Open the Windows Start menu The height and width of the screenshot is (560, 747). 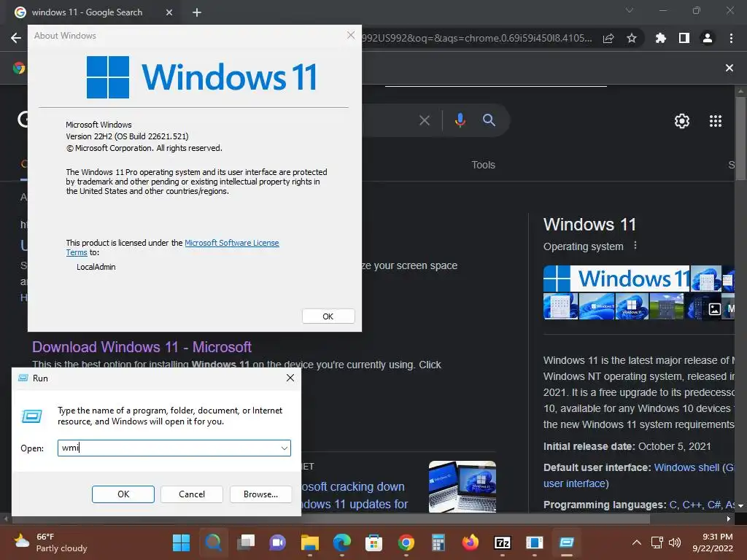tap(181, 542)
